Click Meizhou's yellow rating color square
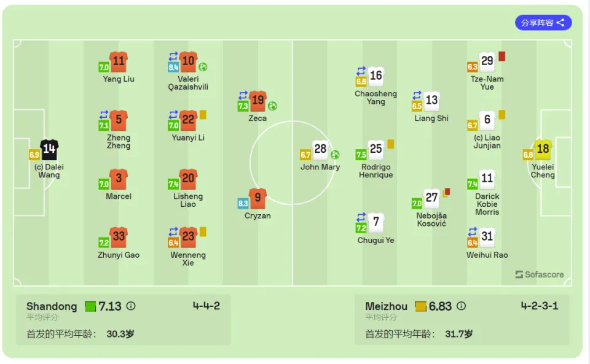The height and width of the screenshot is (364, 590). point(420,306)
